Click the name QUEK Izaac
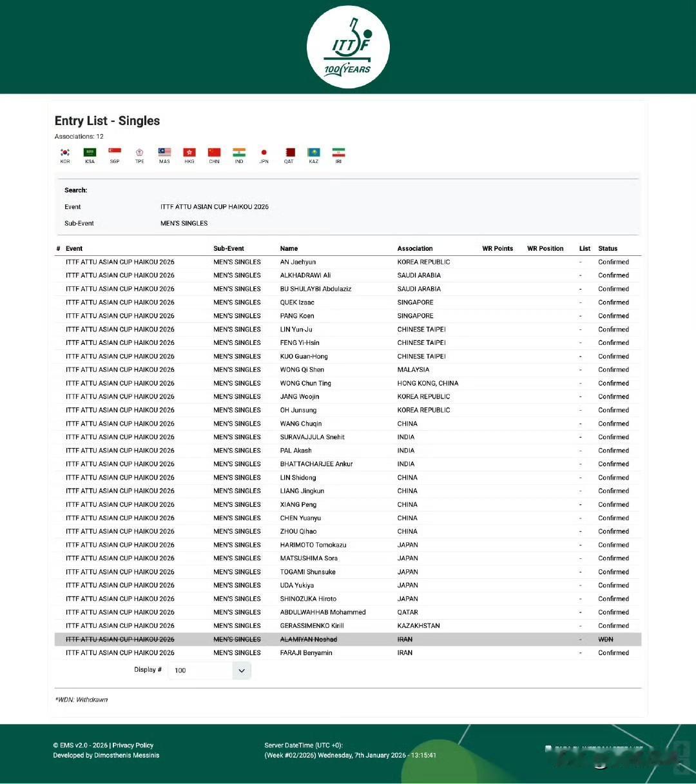This screenshot has width=696, height=784. click(297, 302)
